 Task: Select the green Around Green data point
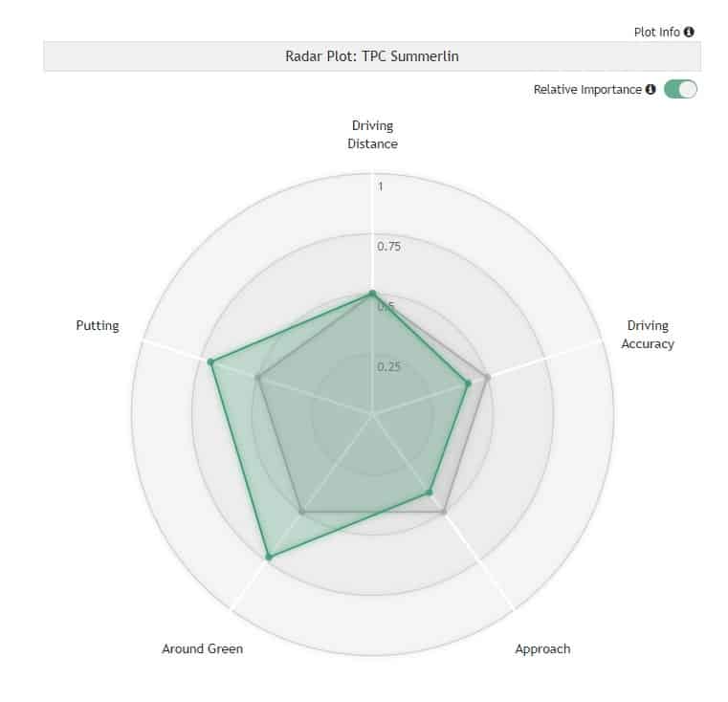[x=269, y=557]
